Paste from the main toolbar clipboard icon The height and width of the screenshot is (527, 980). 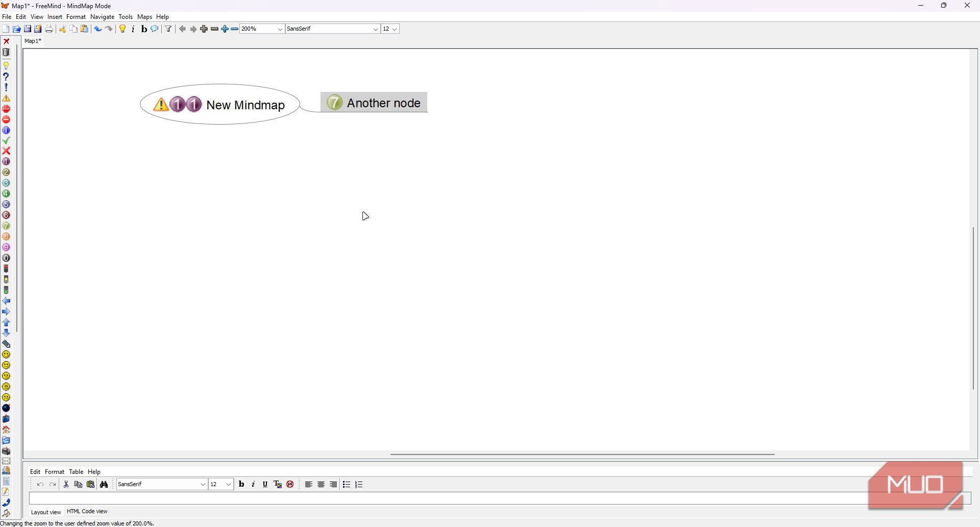click(x=85, y=29)
